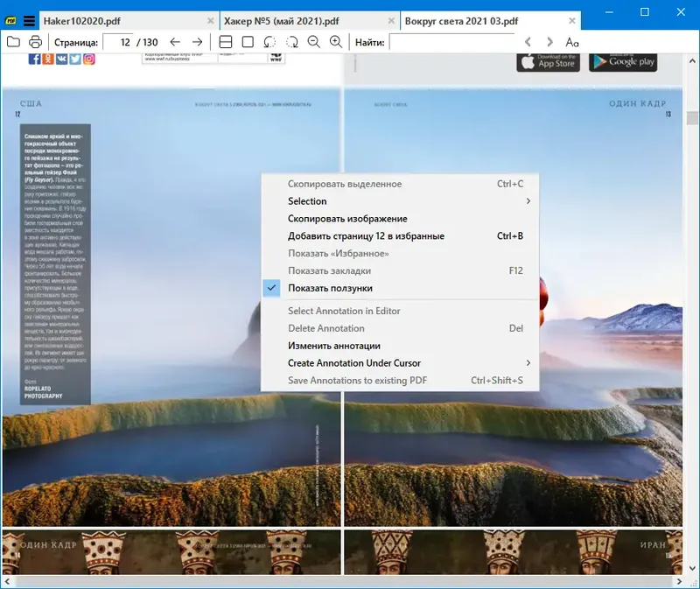Click the horizontal scrollbar track
Viewport: 700px width, 589px height.
tap(343, 581)
